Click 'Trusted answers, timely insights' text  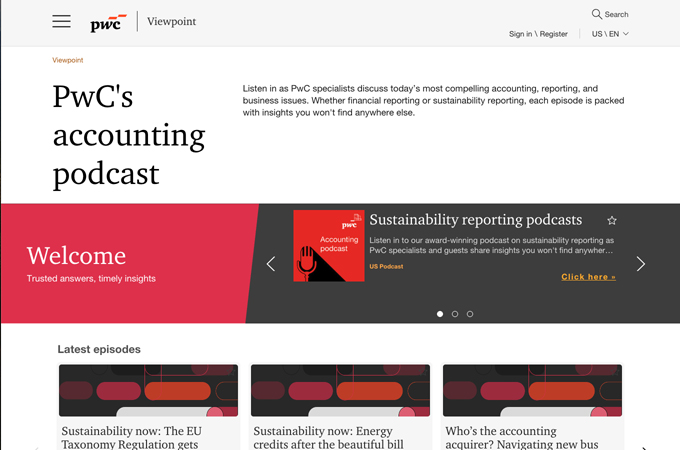tap(91, 279)
